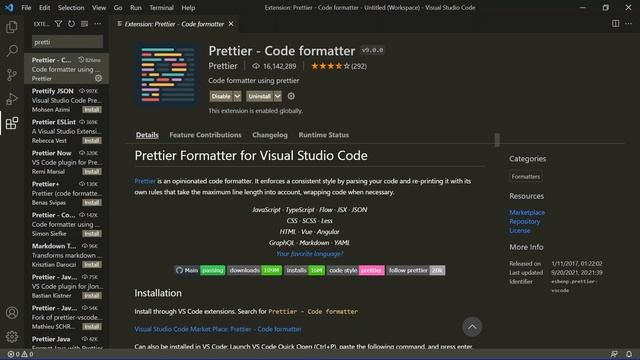Close the Prettier extension tab

(231, 24)
